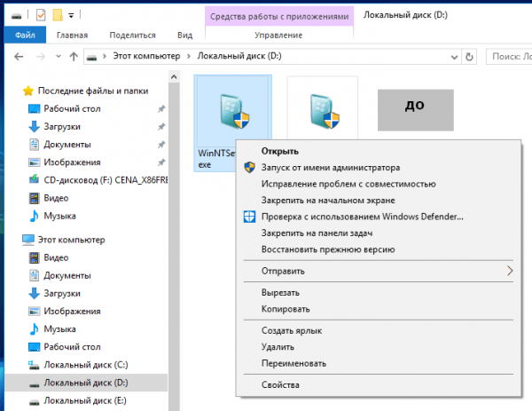
Task: Click pin icon next to Загрузки
Action: pyautogui.click(x=161, y=127)
